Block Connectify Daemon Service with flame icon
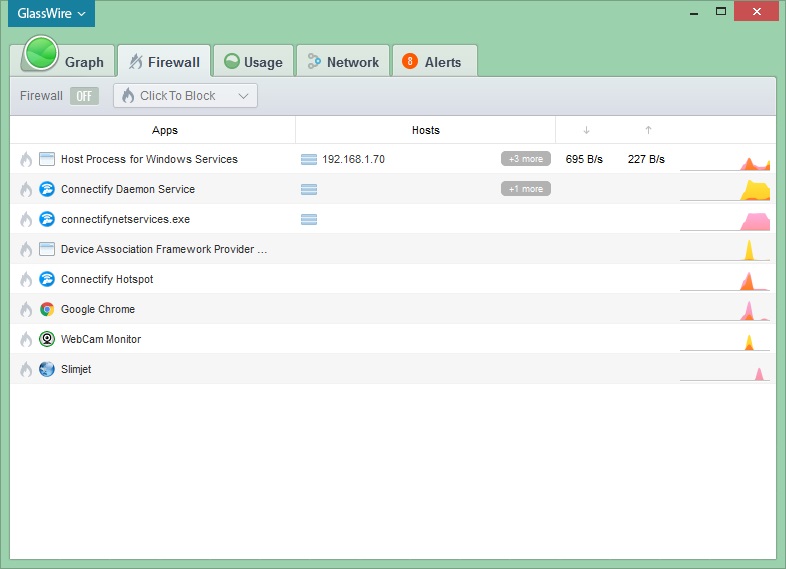The image size is (786, 569). point(26,189)
